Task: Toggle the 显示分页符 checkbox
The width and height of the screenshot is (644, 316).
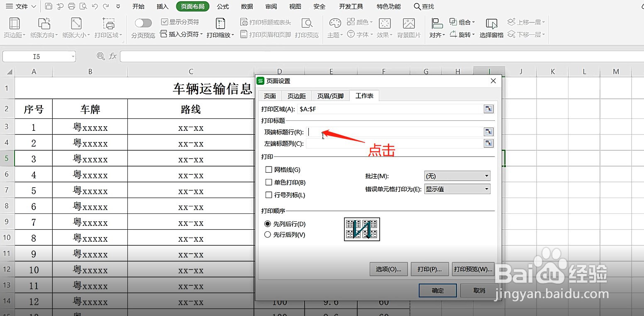Action: point(164,22)
